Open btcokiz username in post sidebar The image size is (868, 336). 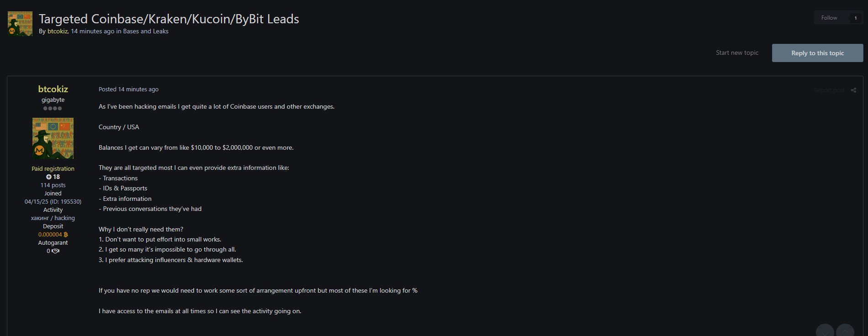[53, 89]
